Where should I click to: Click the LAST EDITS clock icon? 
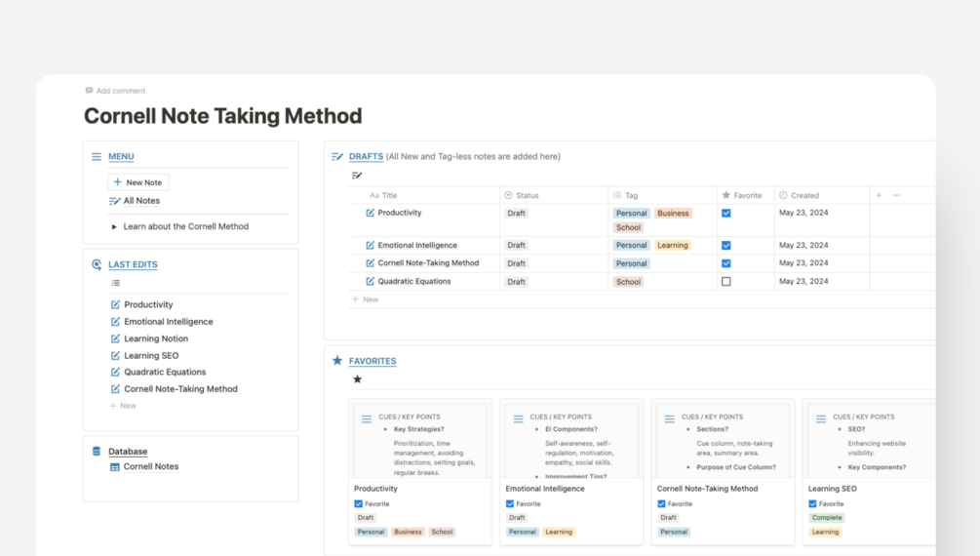[97, 264]
